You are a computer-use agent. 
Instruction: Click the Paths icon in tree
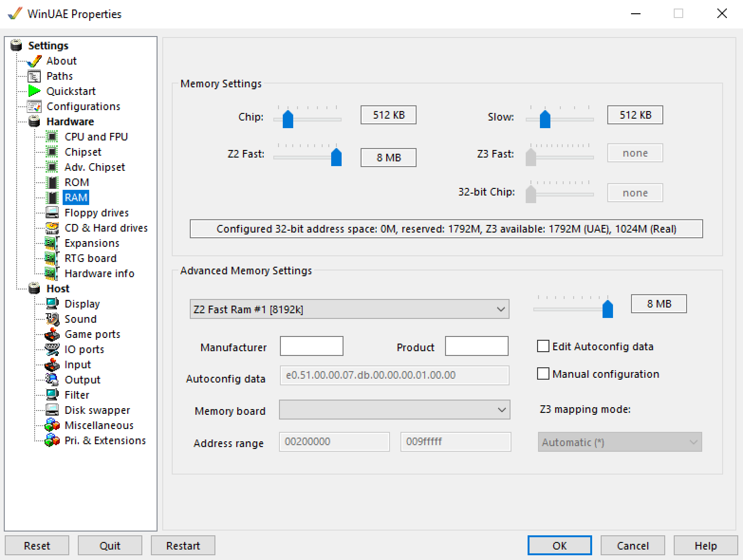coord(34,76)
